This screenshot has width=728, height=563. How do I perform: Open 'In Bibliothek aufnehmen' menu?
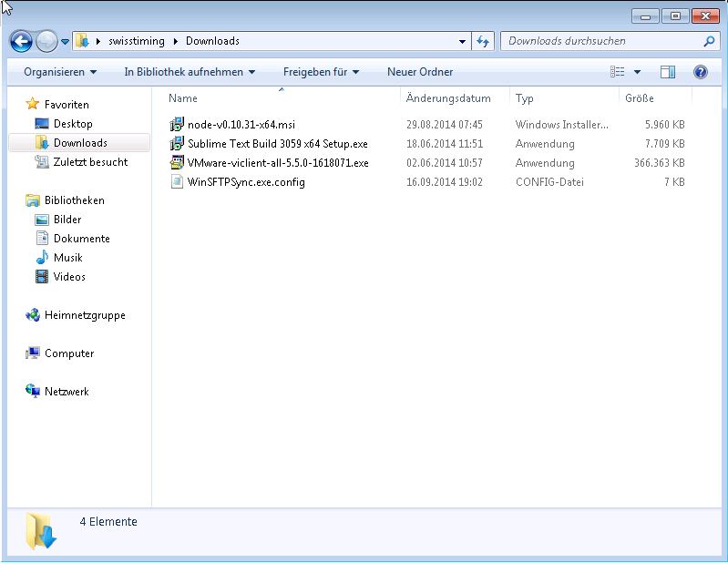point(190,72)
